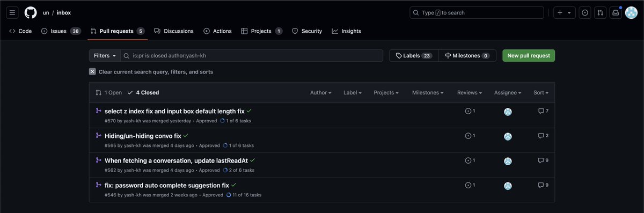
Task: Open the Actions tab
Action: point(218,31)
